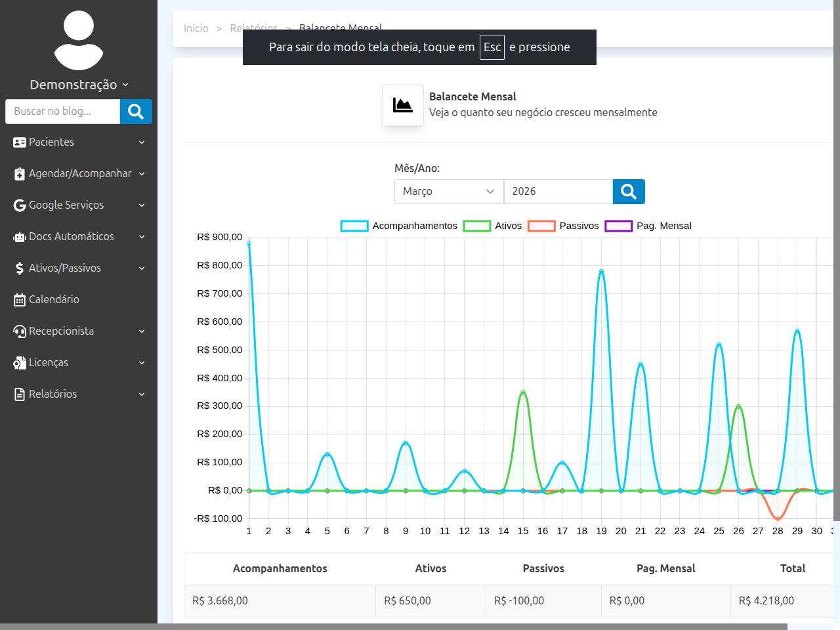Screen dimensions: 840x630
Task: Expand the Relatórios menu chevron
Action: tap(142, 394)
